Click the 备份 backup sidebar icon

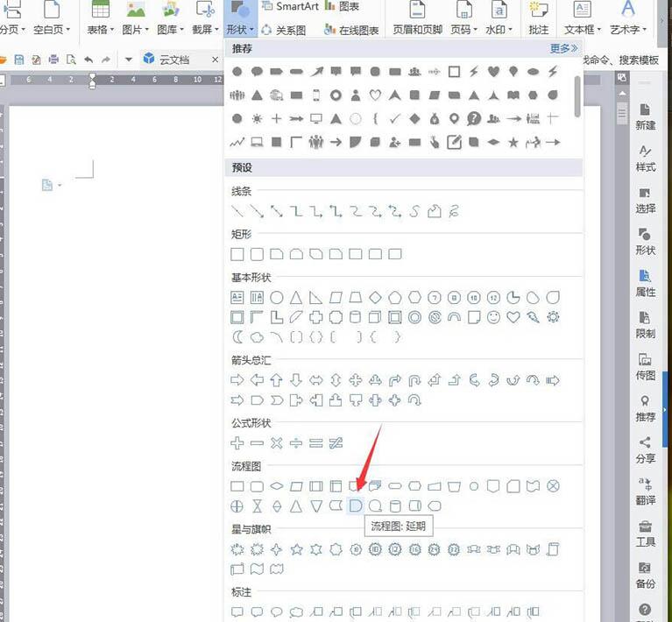tap(646, 574)
